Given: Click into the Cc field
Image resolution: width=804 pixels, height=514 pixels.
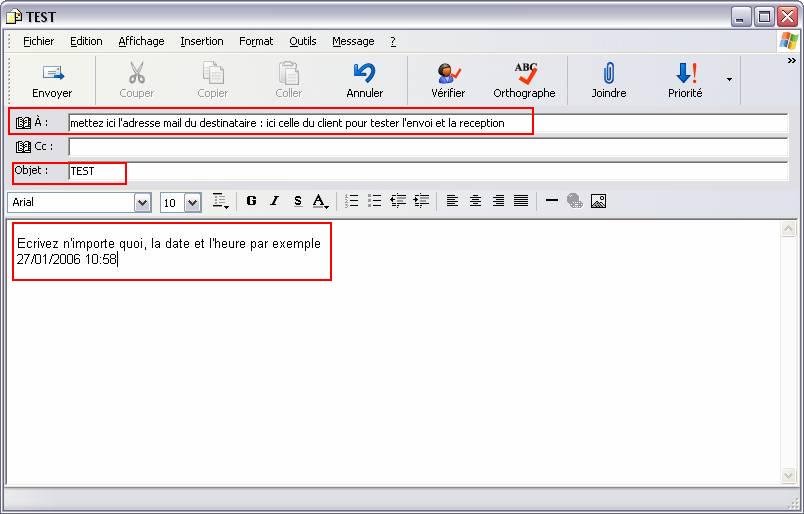Looking at the screenshot, I should tap(428, 147).
